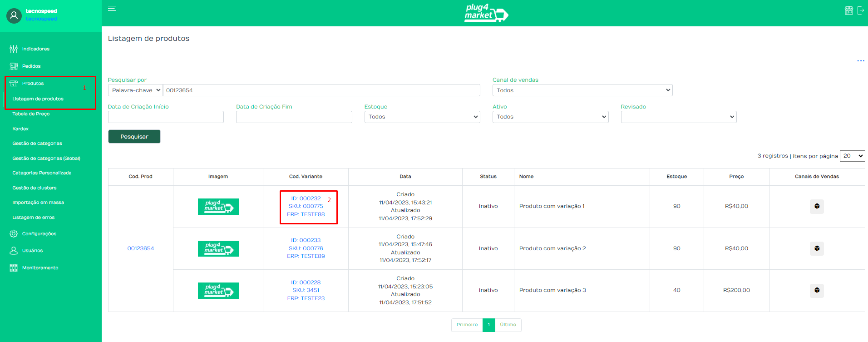Select Tabela de Preço submenu
The image size is (868, 342).
pos(31,114)
